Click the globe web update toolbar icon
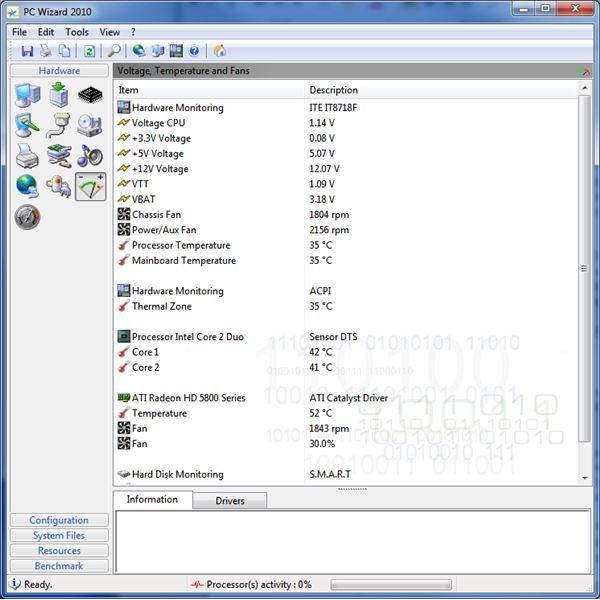This screenshot has height=600, width=600. 138,51
